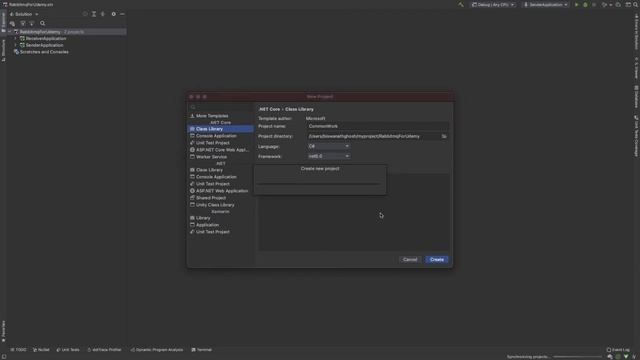Click the Cancel button
This screenshot has width=640, height=360.
pos(410,260)
